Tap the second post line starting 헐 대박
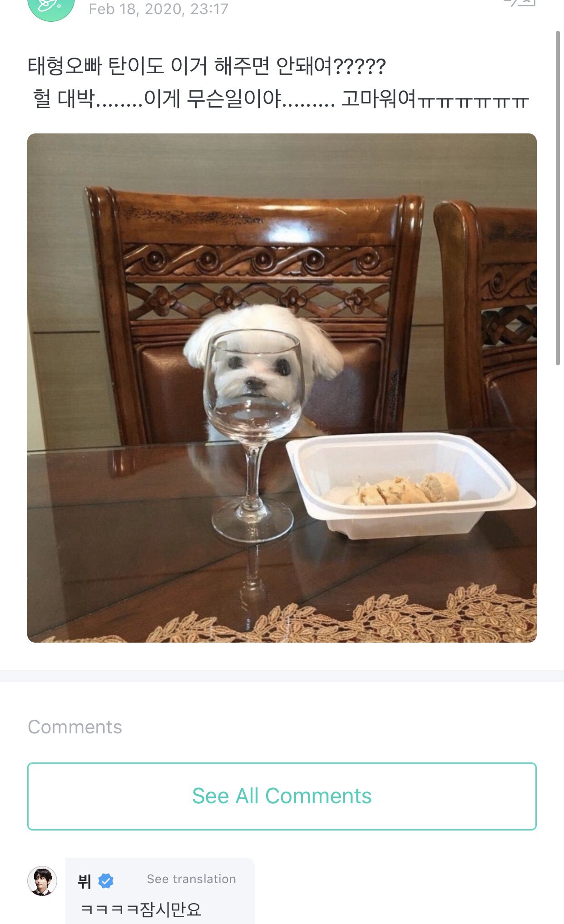The height and width of the screenshot is (924, 564). click(281, 98)
